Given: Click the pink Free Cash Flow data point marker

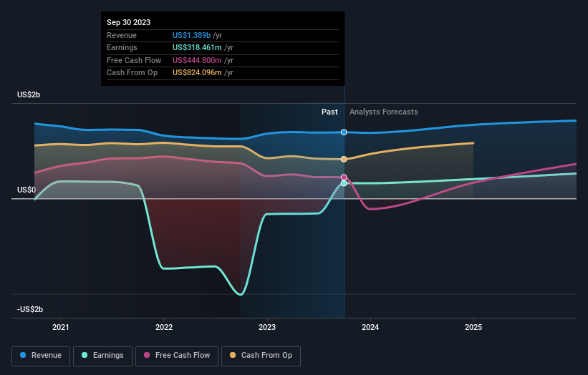Looking at the screenshot, I should coord(344,177).
